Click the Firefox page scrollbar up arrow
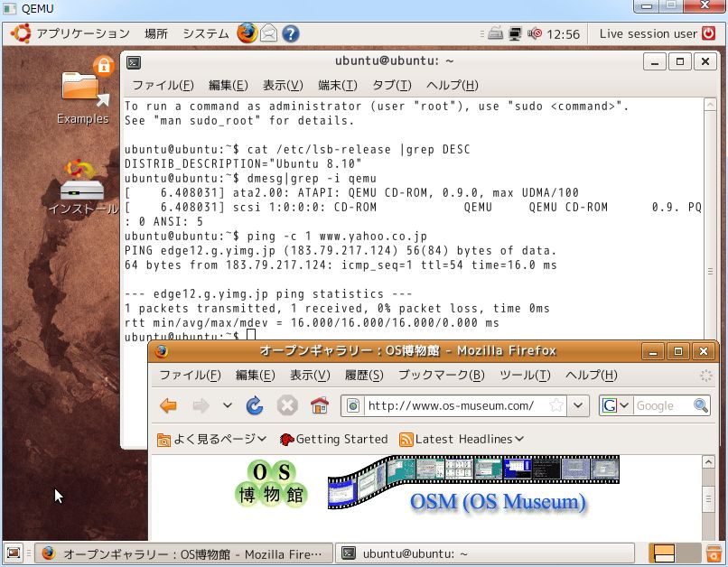Image resolution: width=728 pixels, height=567 pixels. (x=708, y=462)
